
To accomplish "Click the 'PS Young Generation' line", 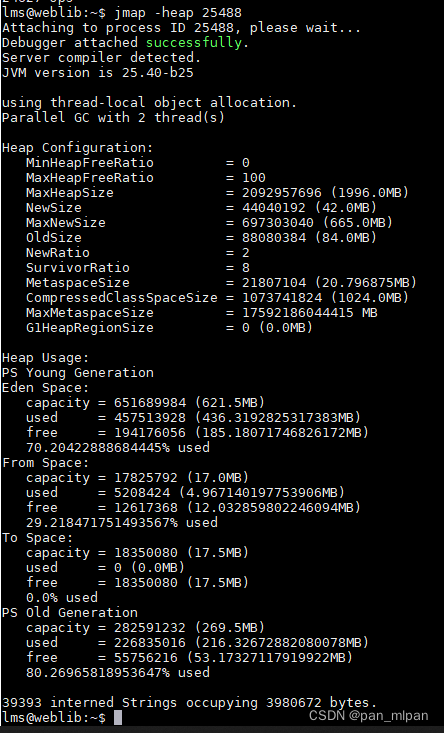I will tap(78, 373).
